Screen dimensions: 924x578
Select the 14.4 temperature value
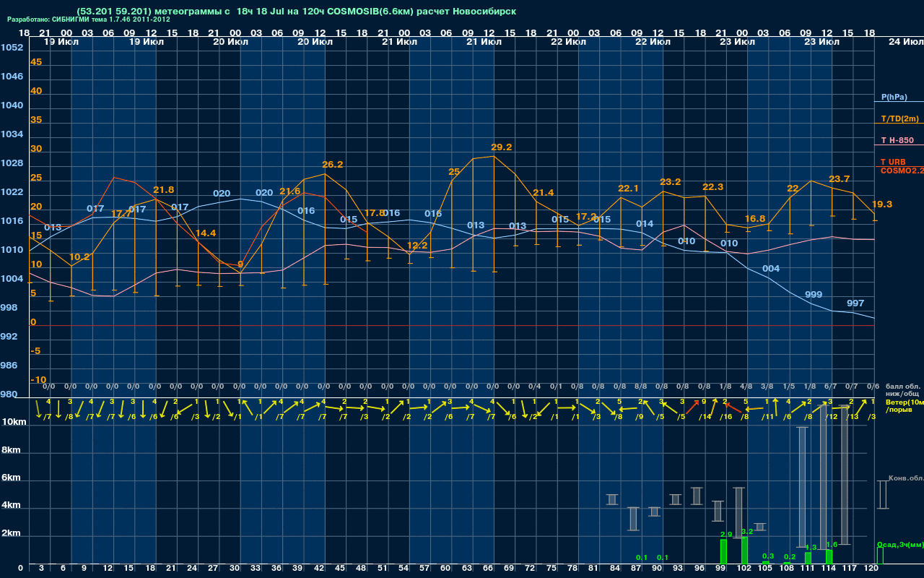[x=206, y=233]
